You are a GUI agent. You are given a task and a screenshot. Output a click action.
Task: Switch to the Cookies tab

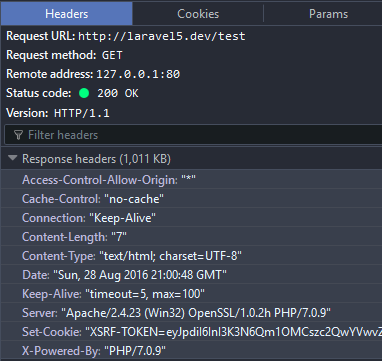click(x=198, y=14)
